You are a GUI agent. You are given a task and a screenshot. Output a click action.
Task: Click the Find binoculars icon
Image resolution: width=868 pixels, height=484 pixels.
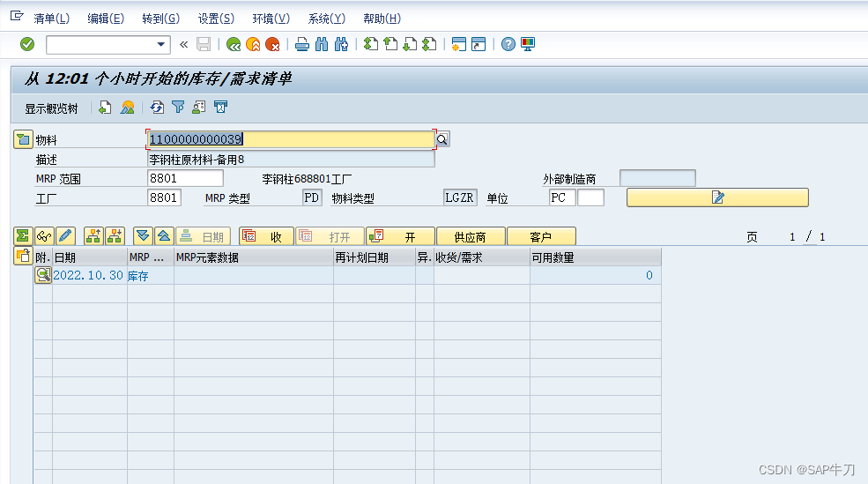point(322,44)
